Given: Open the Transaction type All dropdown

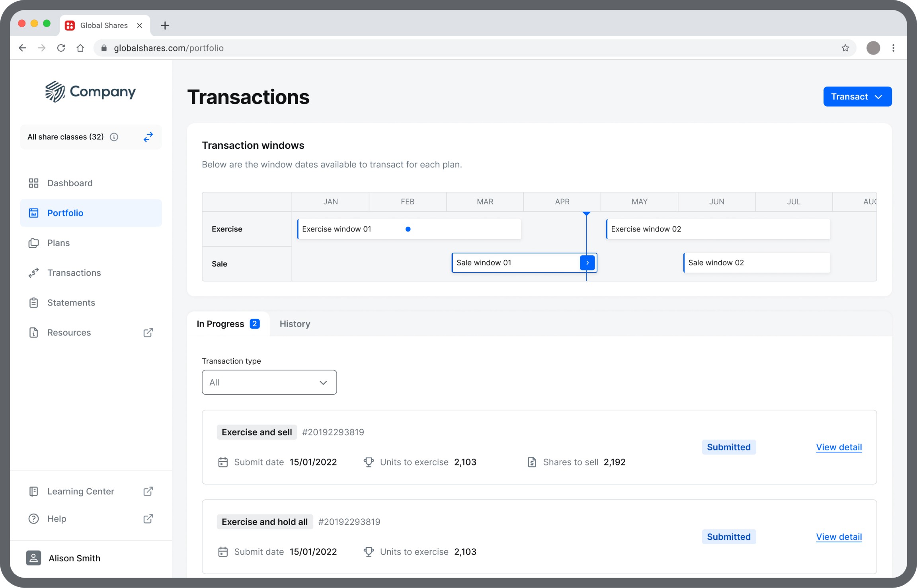Looking at the screenshot, I should click(269, 382).
